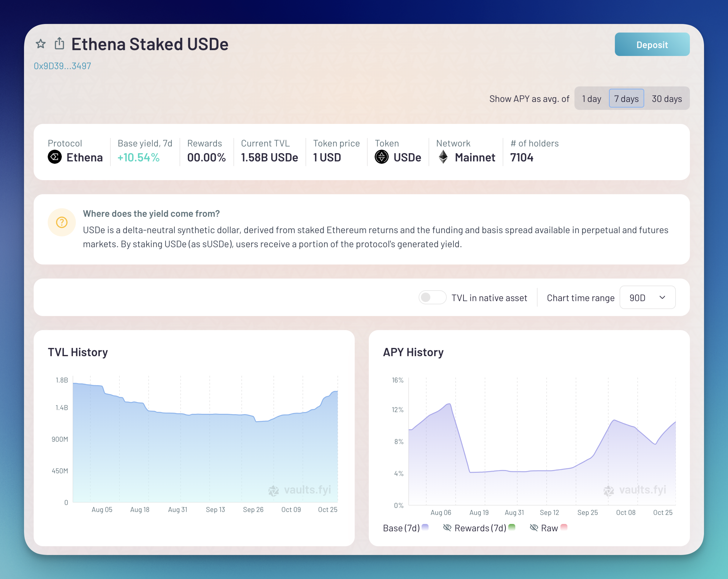This screenshot has height=579, width=728.
Task: Click the 1.8B axis label on TVL chart
Action: pos(62,380)
